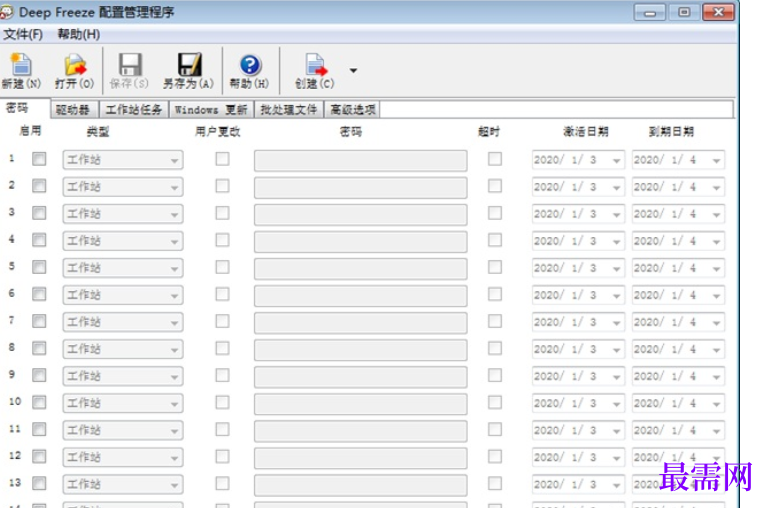Click the 创建(C) create icon

(x=315, y=71)
